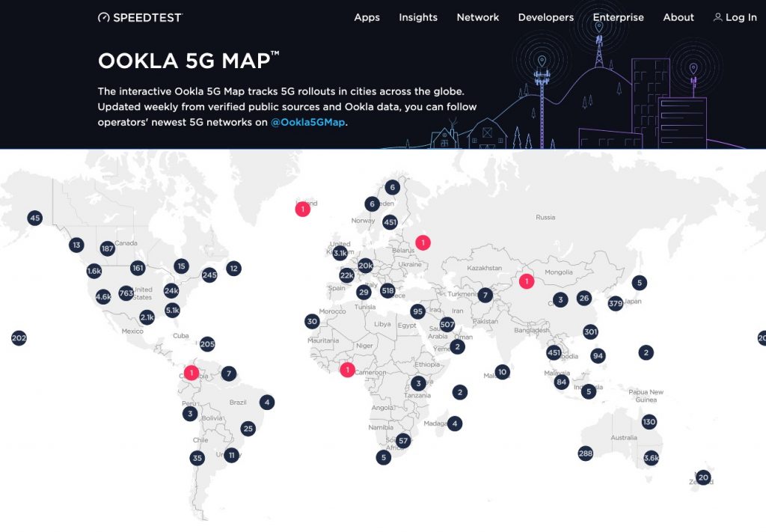The height and width of the screenshot is (532, 766).
Task: Select the 161 cluster marker
Action: pos(138,268)
